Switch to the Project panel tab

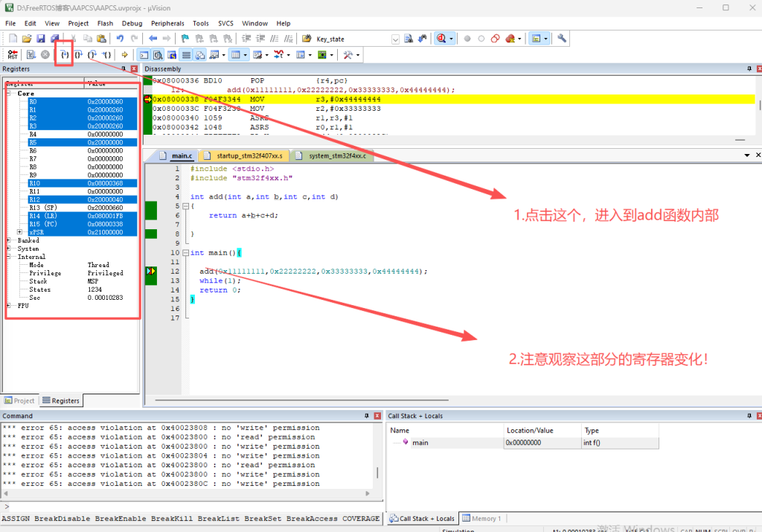pos(20,400)
